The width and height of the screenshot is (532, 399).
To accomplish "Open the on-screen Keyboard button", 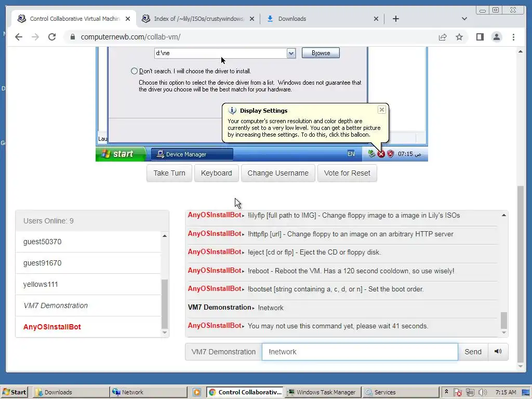I will tap(217, 173).
